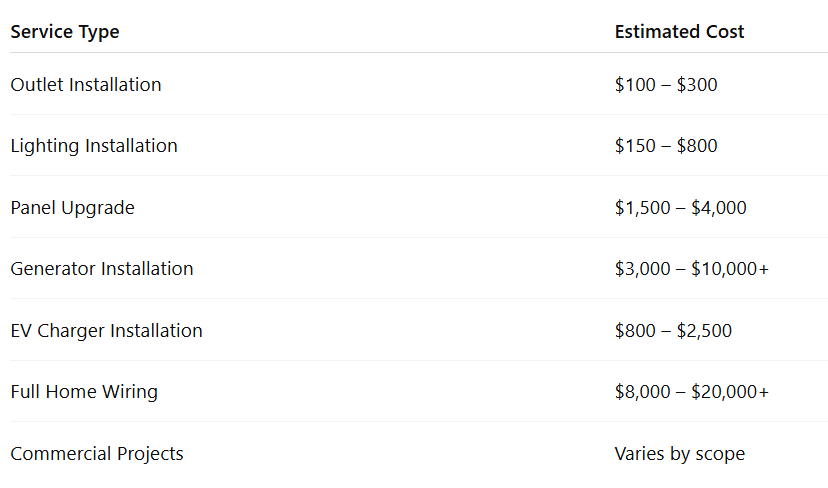Click the $800 EV Charger minimum price

634,331
